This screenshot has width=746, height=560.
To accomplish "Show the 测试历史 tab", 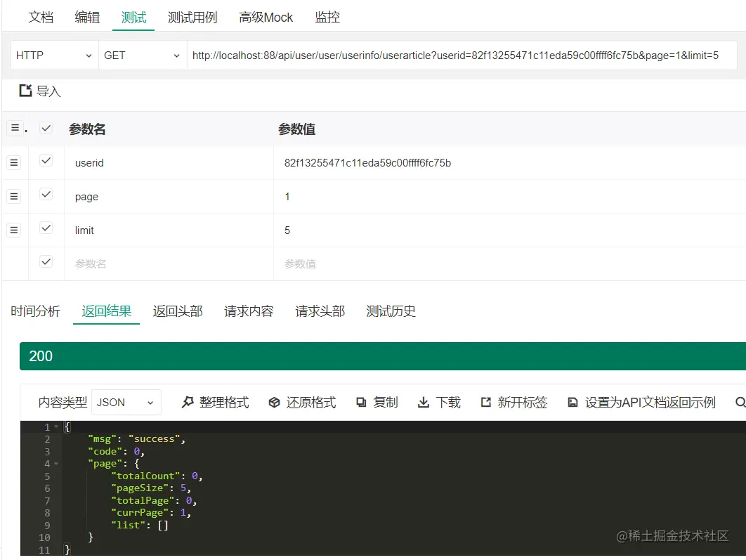I will pyautogui.click(x=391, y=311).
